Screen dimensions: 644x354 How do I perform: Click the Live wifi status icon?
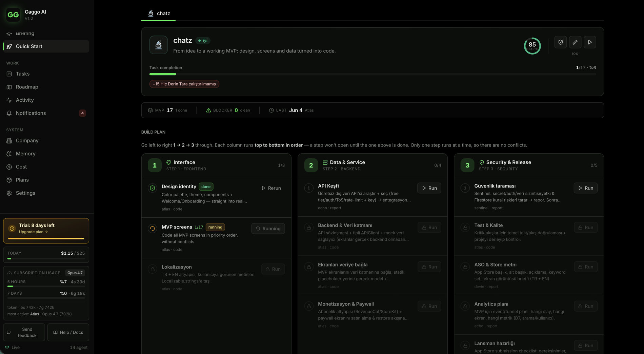coord(7,348)
